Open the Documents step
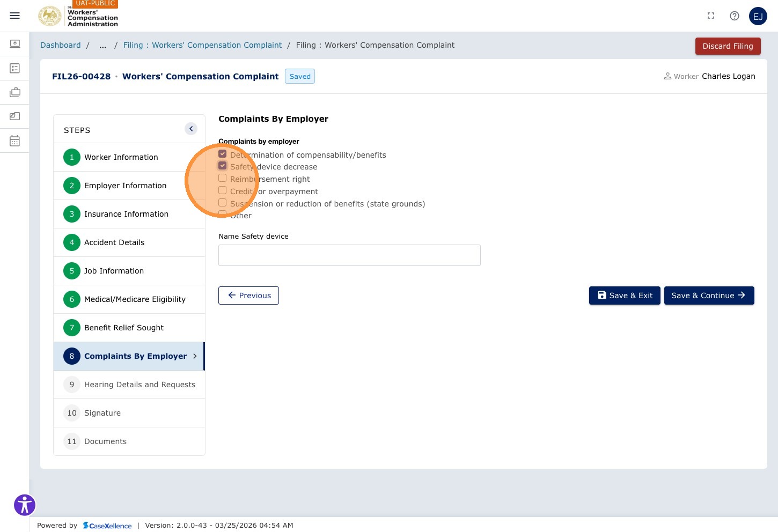778x532 pixels. [129, 441]
